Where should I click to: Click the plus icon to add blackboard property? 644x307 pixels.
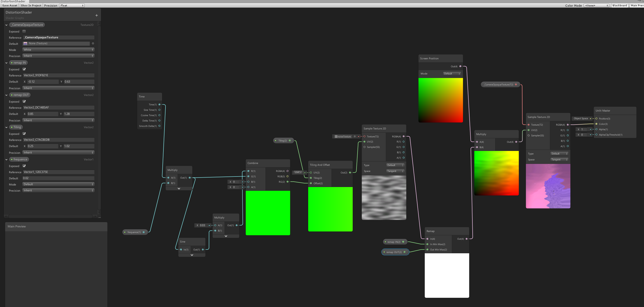coord(96,15)
